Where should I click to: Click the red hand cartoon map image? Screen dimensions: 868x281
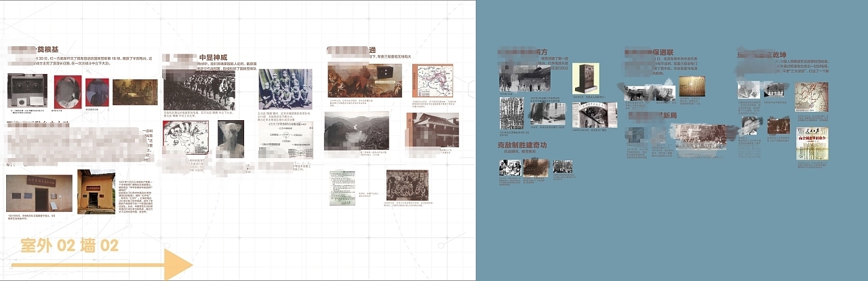coord(186,139)
